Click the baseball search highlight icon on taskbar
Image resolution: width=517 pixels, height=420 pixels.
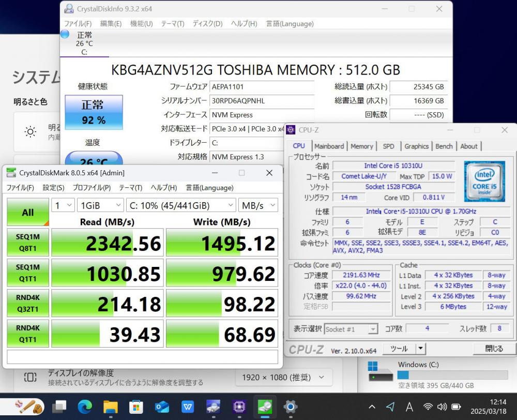point(29,407)
